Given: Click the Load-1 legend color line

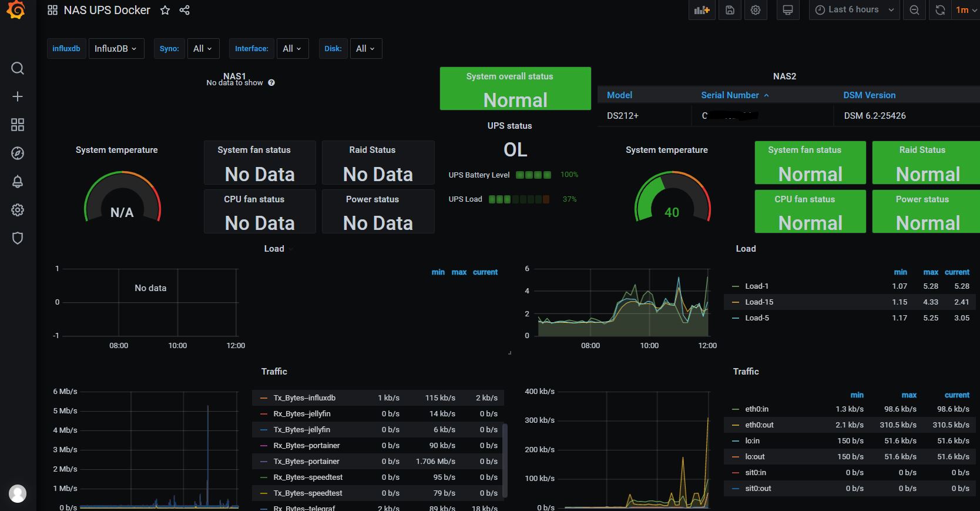Looking at the screenshot, I should [736, 286].
